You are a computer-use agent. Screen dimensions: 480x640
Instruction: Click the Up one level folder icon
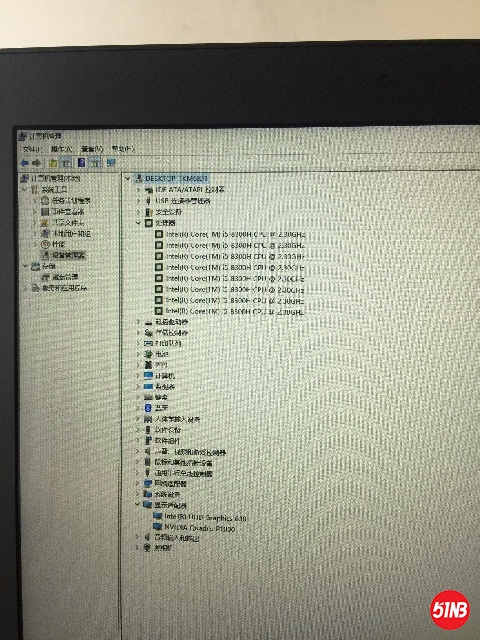click(53, 163)
